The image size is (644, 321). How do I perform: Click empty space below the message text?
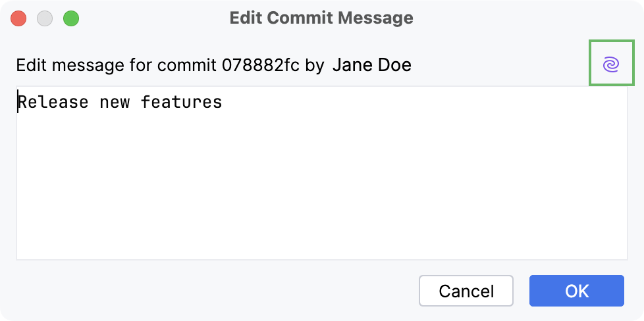321,197
